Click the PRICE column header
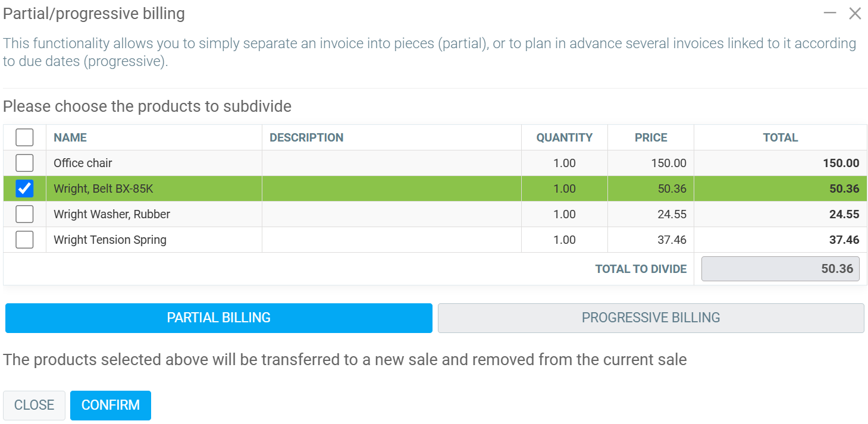The image size is (868, 424). coord(651,137)
